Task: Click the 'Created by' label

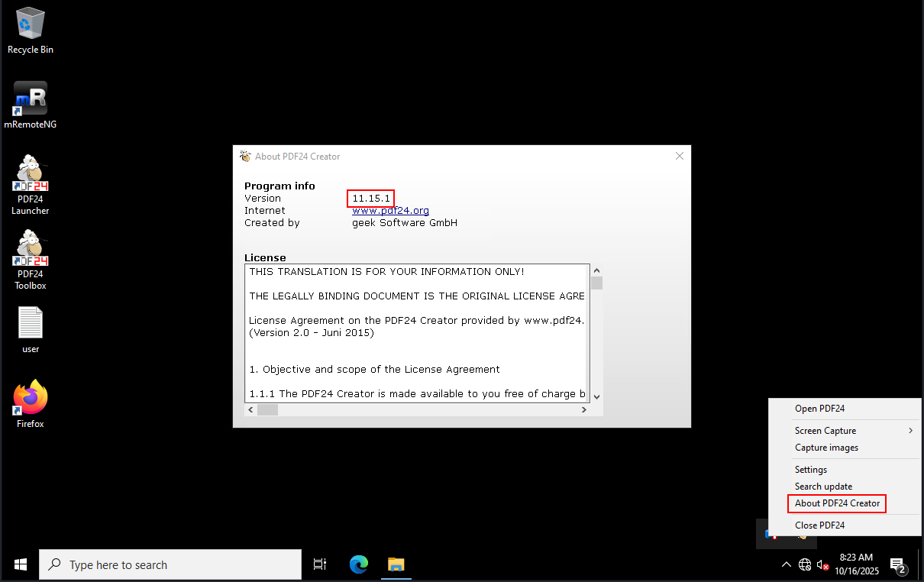Action: 272,223
